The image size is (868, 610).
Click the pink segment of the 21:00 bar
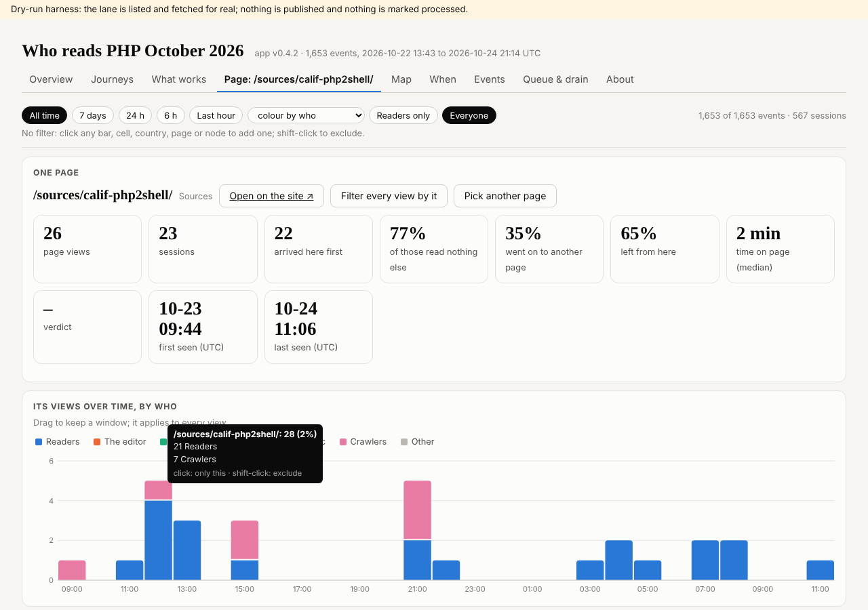tap(418, 510)
